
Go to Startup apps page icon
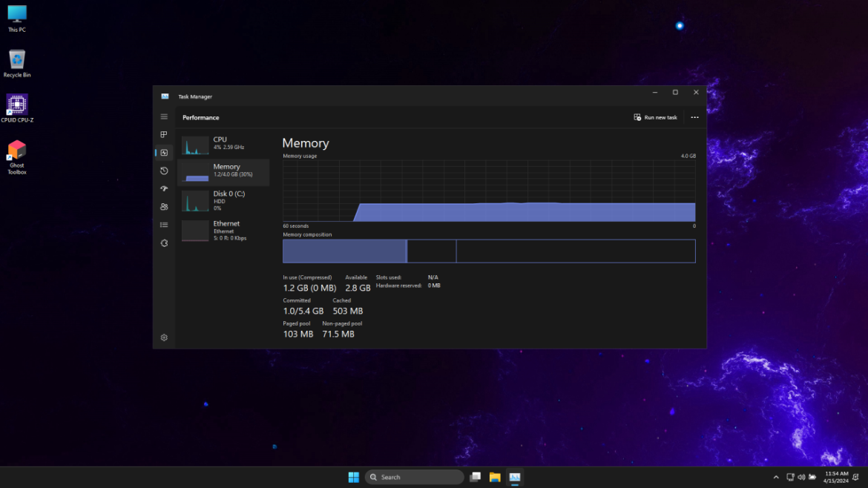click(x=164, y=189)
